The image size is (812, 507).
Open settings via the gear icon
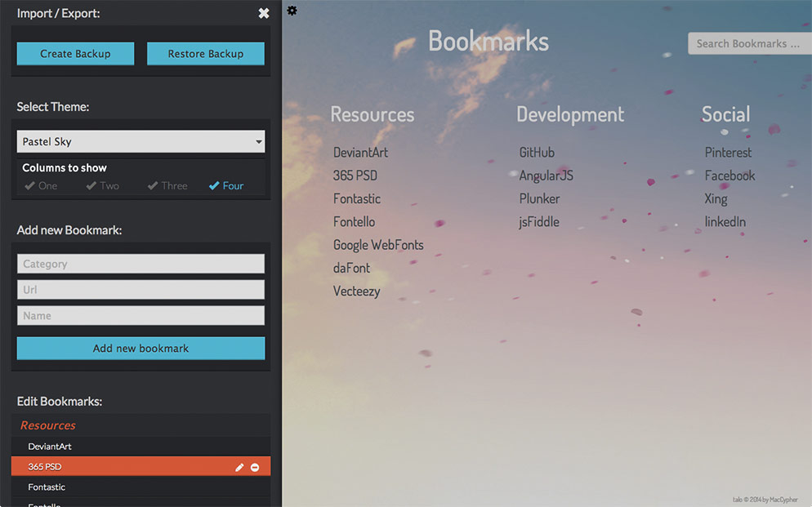pyautogui.click(x=292, y=11)
